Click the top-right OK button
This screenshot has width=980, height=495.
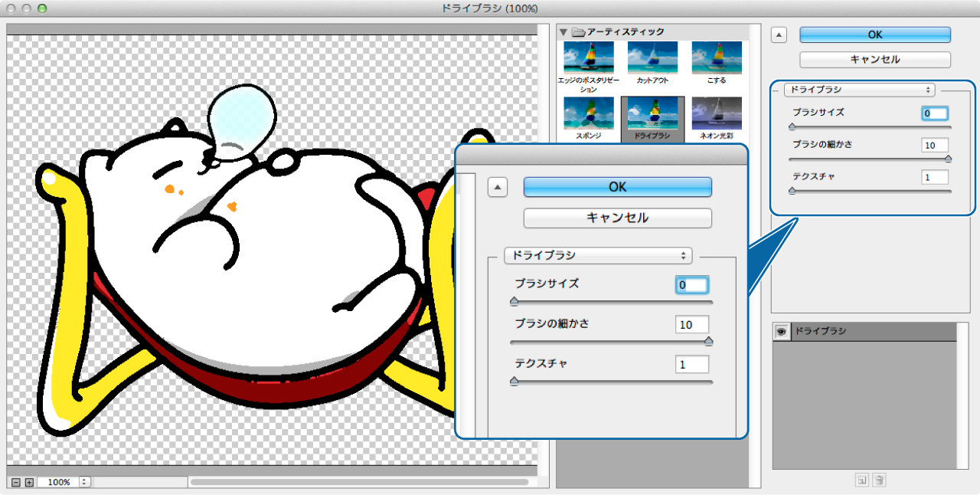(875, 35)
